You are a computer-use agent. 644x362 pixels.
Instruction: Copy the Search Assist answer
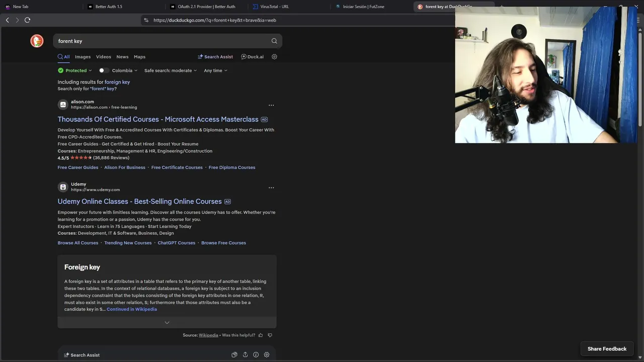pos(234,355)
